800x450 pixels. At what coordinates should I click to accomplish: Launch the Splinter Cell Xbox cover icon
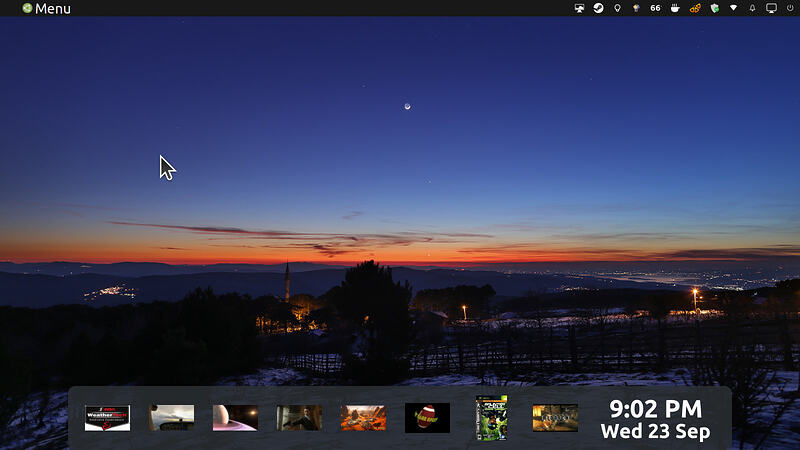491,418
